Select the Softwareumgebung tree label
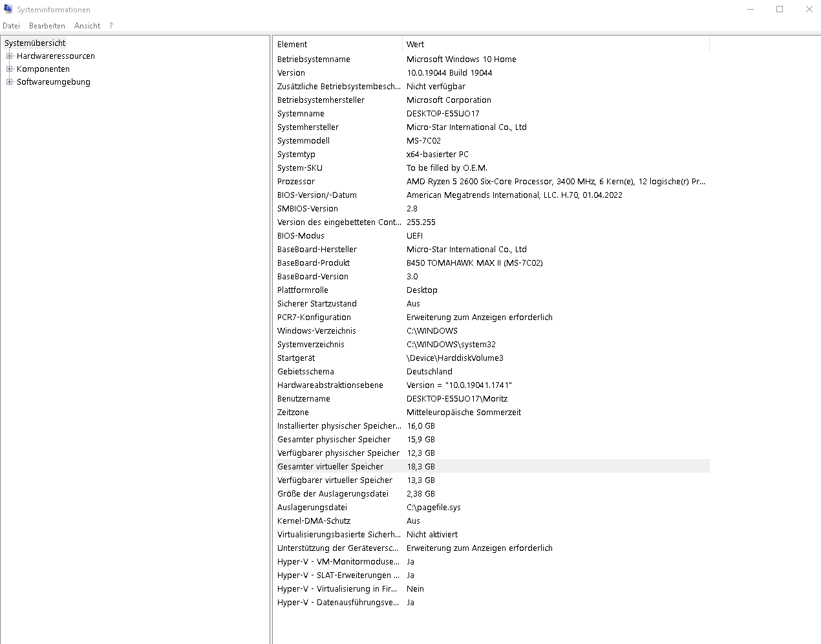This screenshot has width=821, height=644. coord(54,82)
